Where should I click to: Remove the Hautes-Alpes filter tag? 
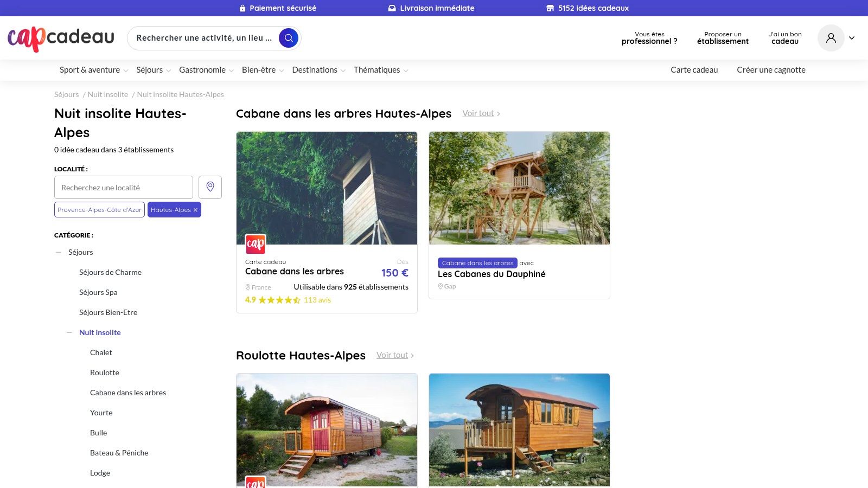tap(195, 210)
